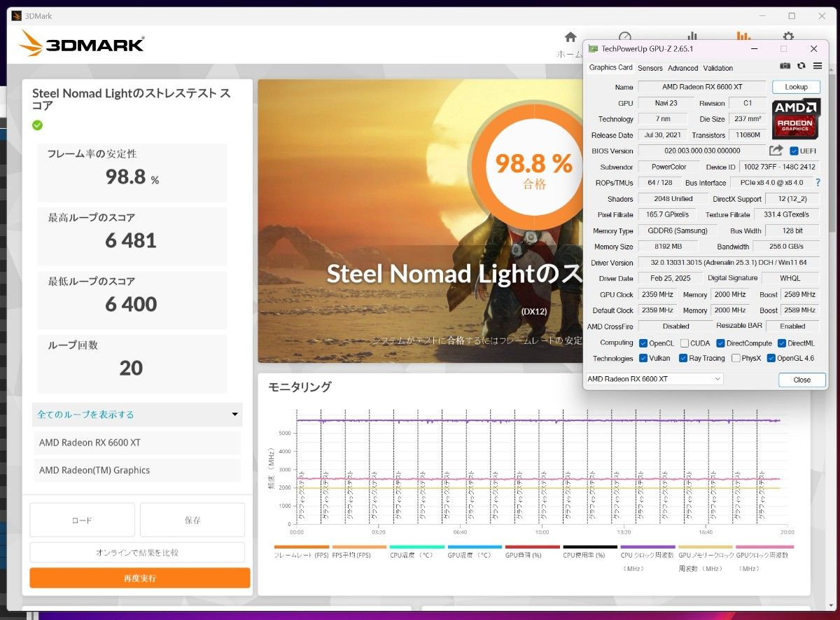Click the lowest loop score 6 400
Viewport: 840px width, 620px height.
click(x=131, y=305)
